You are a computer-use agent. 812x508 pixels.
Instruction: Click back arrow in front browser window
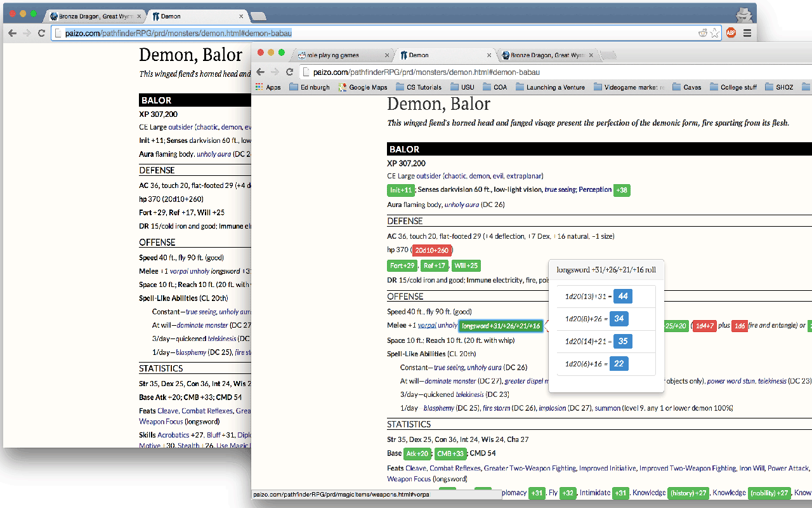coord(261,72)
